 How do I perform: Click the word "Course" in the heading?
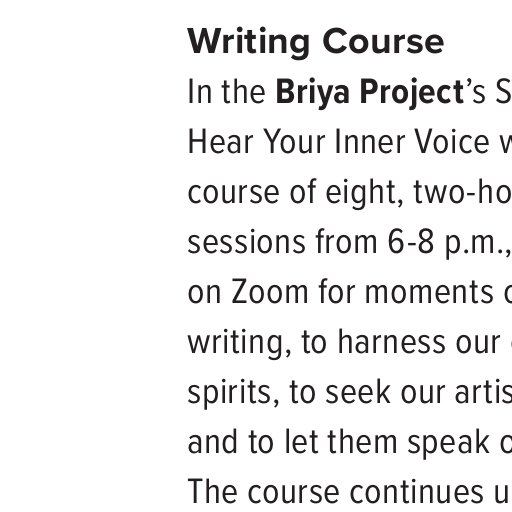[x=383, y=42]
